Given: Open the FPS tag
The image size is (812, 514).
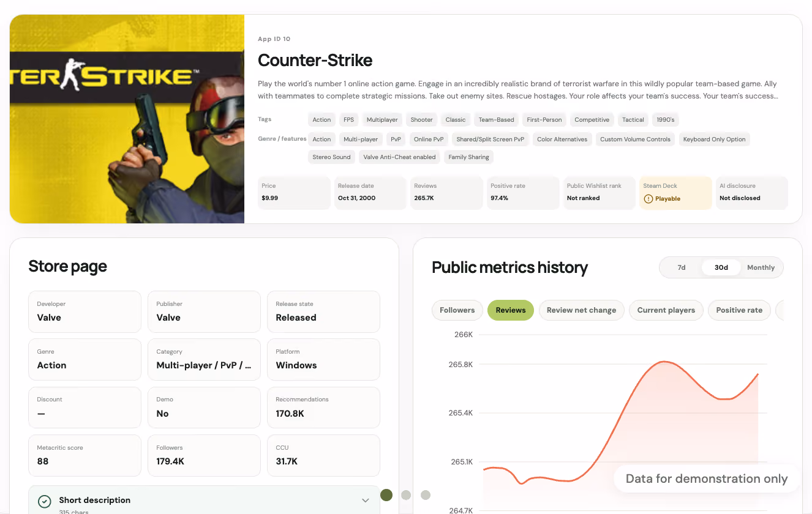Looking at the screenshot, I should [349, 120].
